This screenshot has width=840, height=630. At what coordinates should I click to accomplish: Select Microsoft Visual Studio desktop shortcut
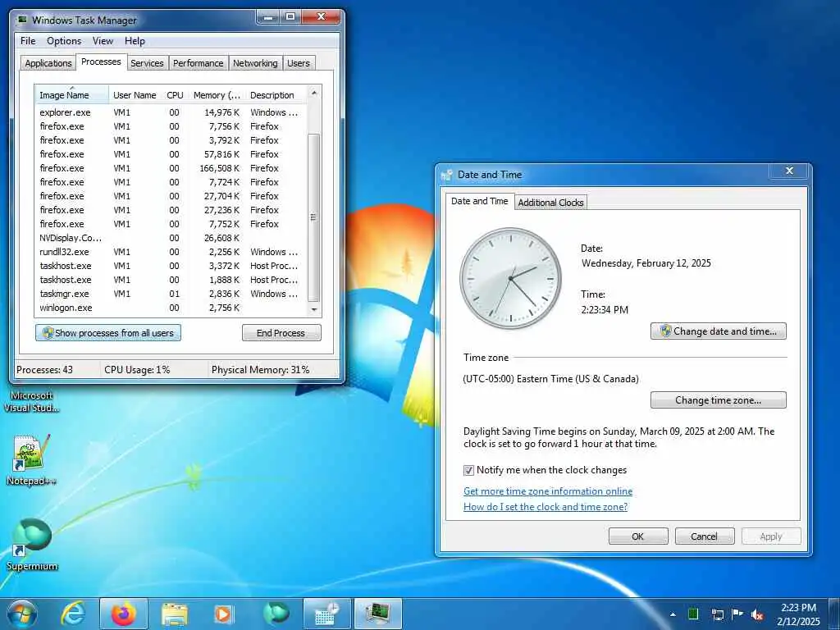tap(32, 401)
